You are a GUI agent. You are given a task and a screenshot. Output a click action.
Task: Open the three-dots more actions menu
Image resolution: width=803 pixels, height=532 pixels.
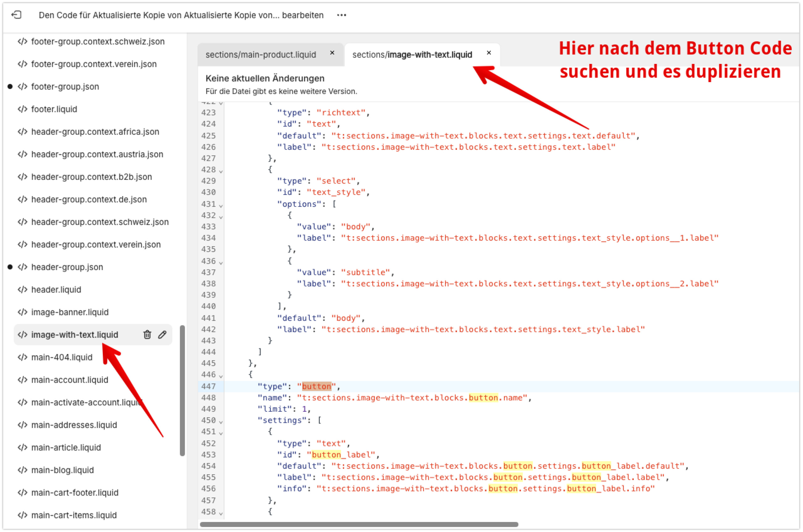(x=341, y=15)
